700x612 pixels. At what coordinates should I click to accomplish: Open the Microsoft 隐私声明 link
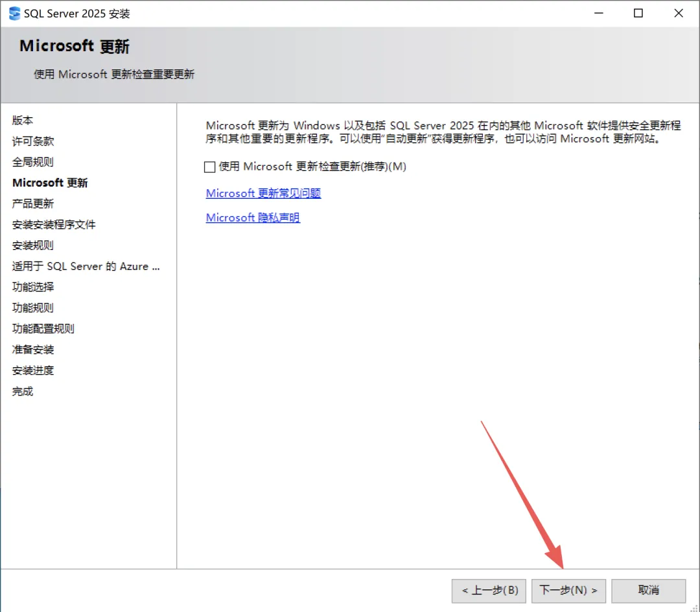253,218
